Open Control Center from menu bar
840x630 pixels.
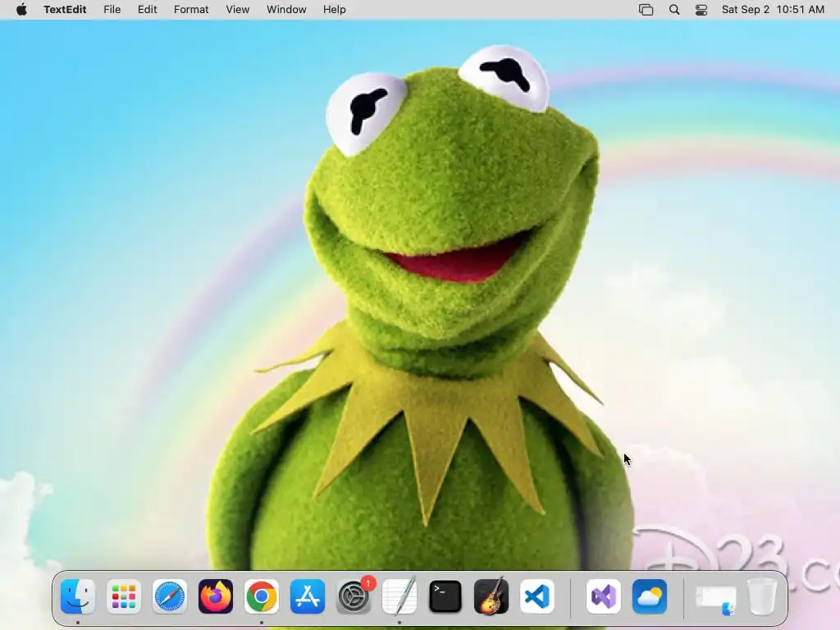click(x=701, y=10)
